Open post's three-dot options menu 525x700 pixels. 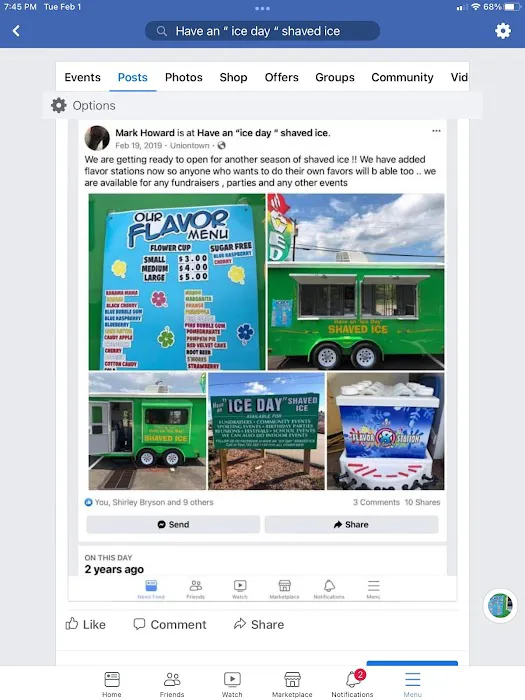coord(436,131)
